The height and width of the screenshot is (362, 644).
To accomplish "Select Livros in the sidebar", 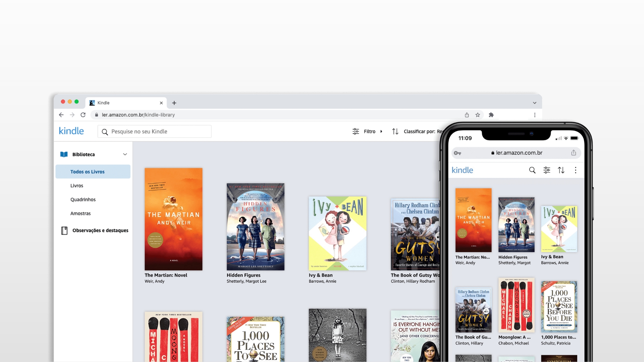I will [77, 185].
